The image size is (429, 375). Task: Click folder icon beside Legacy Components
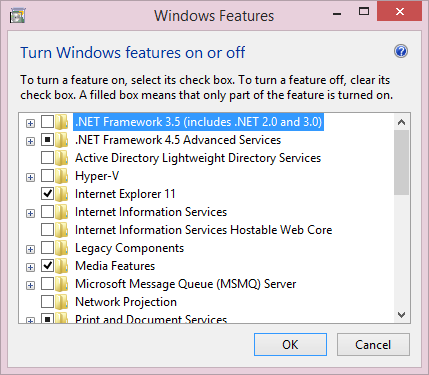coord(62,248)
